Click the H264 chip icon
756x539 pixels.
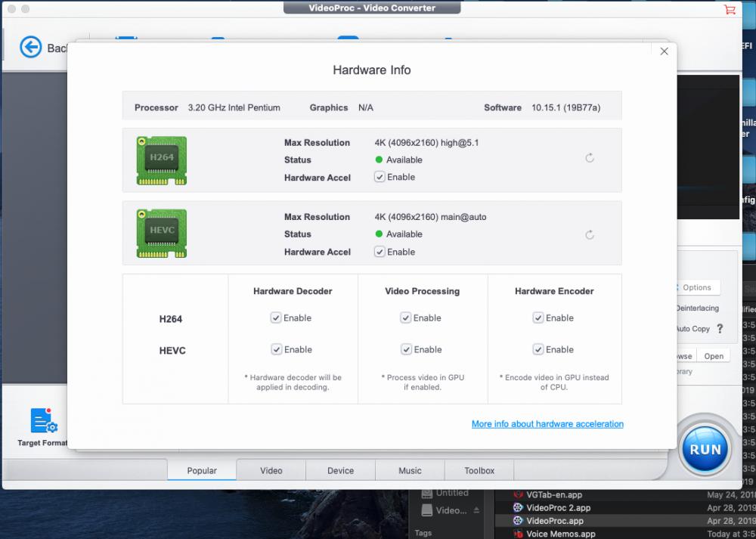[162, 160]
